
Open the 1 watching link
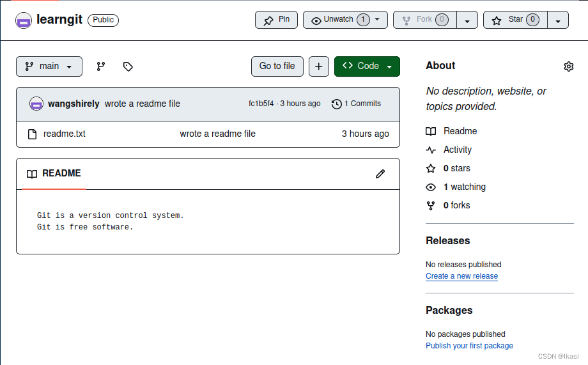(x=465, y=187)
